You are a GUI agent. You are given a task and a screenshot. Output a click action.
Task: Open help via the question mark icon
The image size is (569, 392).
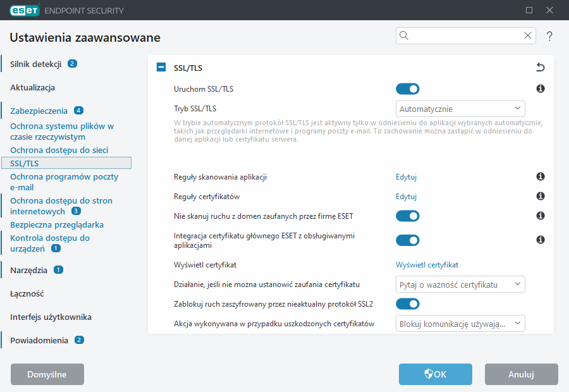(549, 36)
